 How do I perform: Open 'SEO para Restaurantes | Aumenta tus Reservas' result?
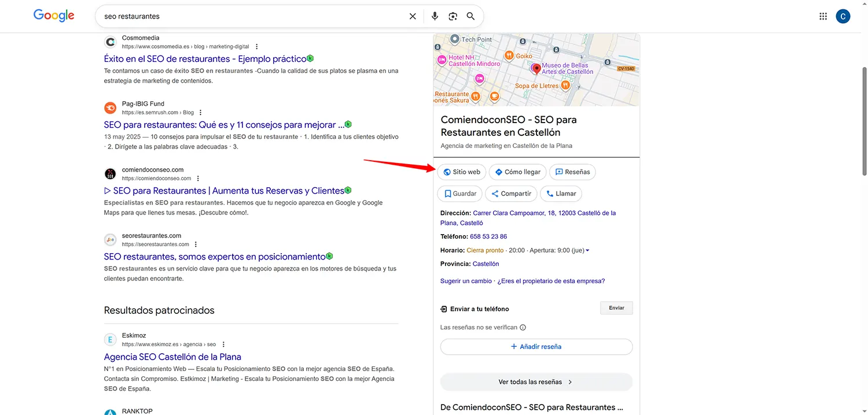coord(224,191)
